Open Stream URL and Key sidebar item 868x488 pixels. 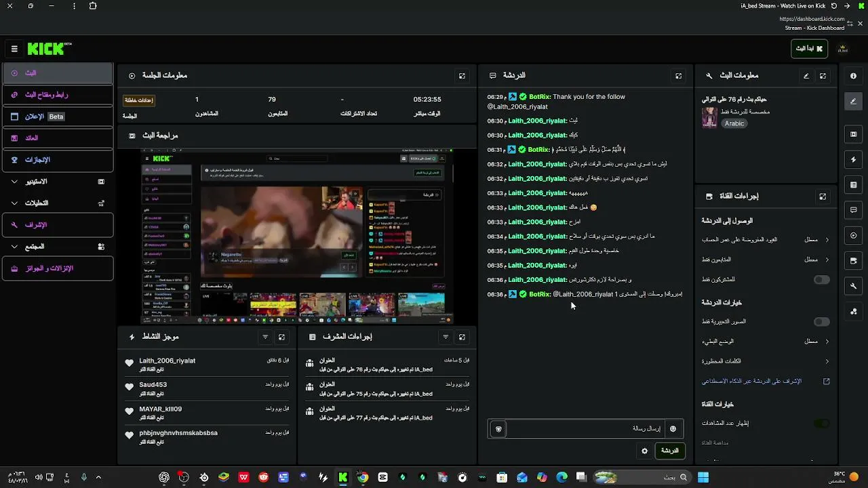(58, 95)
